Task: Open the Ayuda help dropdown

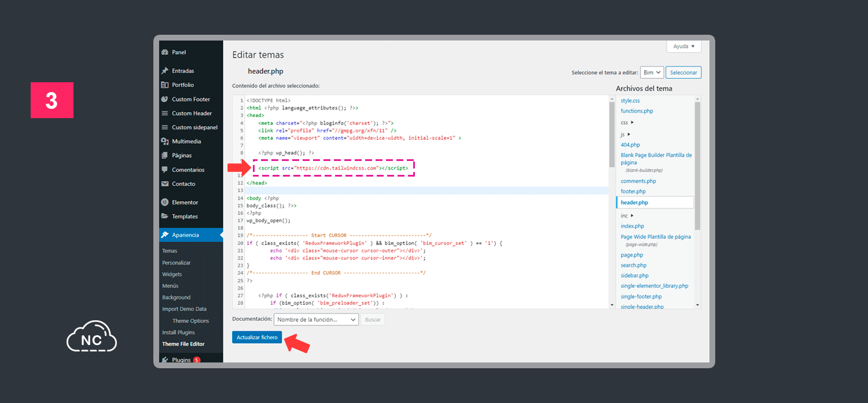Action: coord(684,46)
